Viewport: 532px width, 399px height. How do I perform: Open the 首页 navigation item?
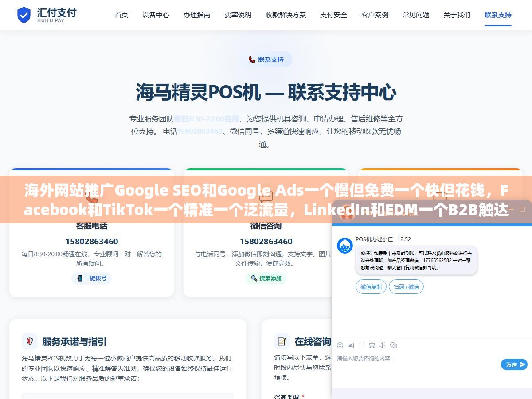point(121,15)
